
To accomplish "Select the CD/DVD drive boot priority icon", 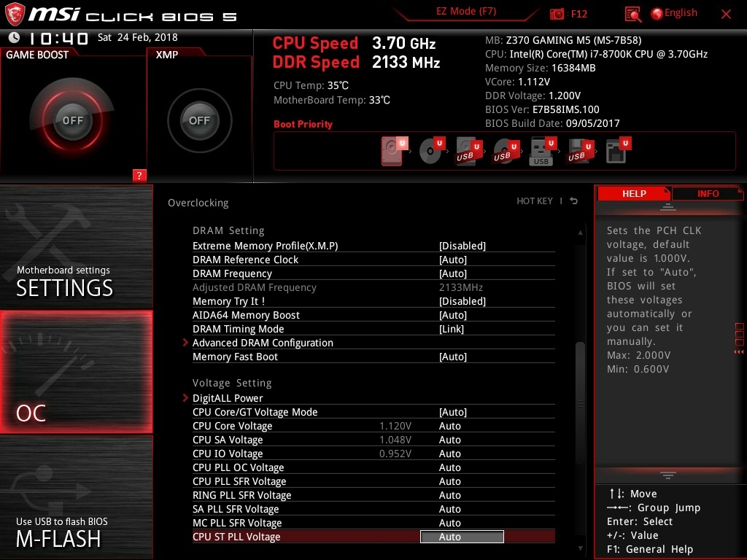I will tap(432, 151).
